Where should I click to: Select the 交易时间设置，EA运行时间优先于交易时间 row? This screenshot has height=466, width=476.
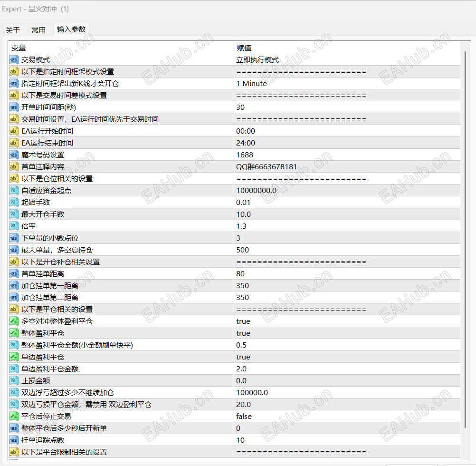pyautogui.click(x=234, y=119)
